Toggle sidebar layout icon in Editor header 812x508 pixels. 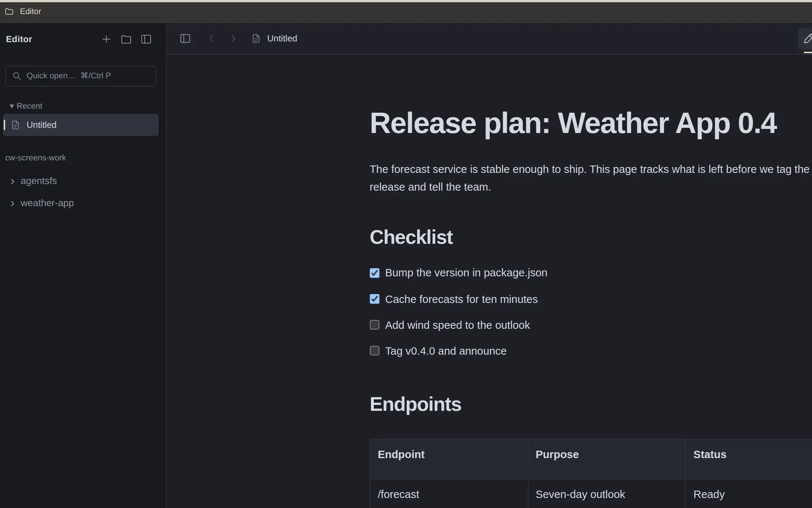pos(146,39)
